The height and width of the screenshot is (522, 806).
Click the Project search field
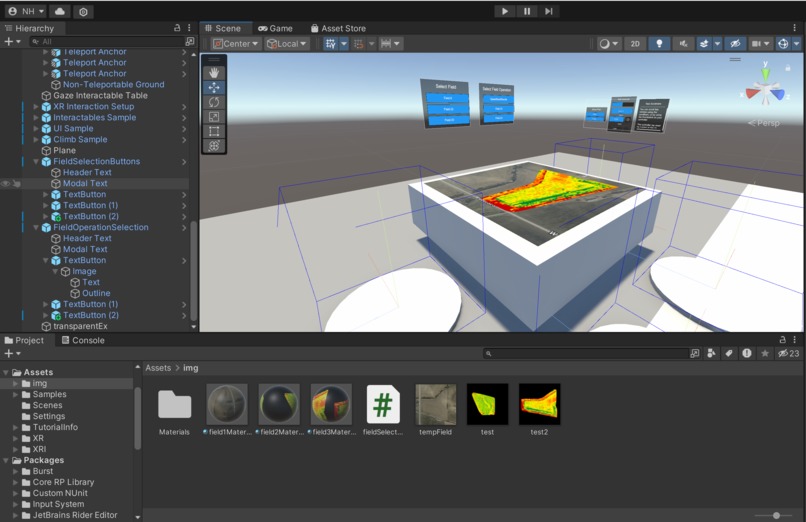[587, 353]
